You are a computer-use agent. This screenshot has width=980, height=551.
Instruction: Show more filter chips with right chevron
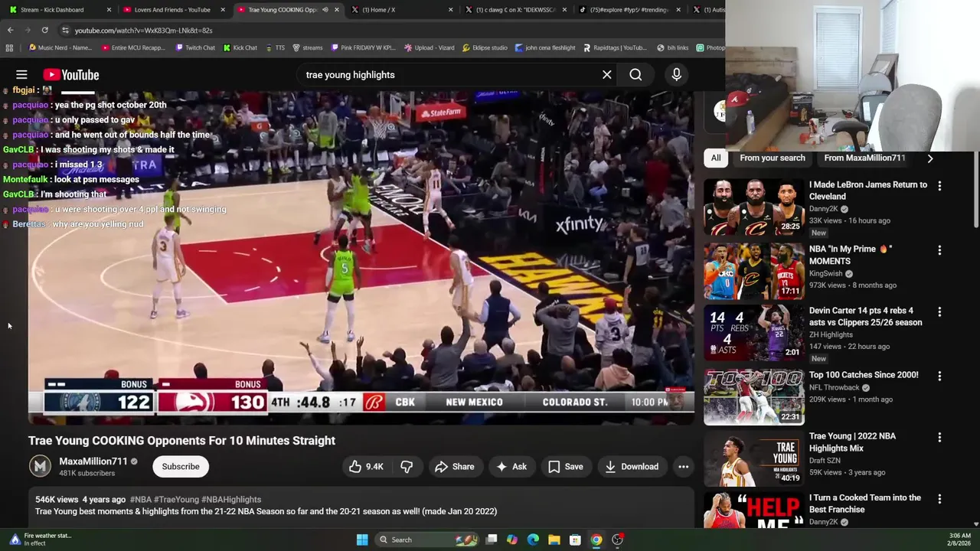tap(929, 158)
